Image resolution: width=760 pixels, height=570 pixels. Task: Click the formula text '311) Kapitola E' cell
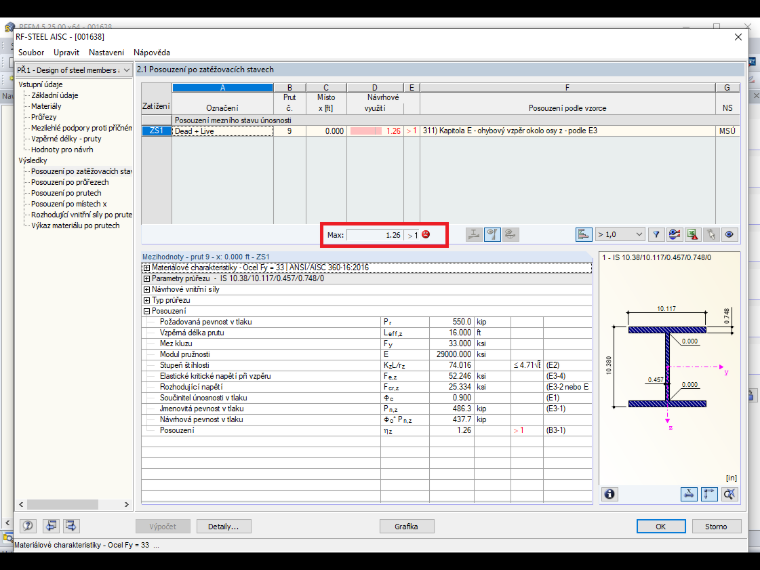pos(567,131)
